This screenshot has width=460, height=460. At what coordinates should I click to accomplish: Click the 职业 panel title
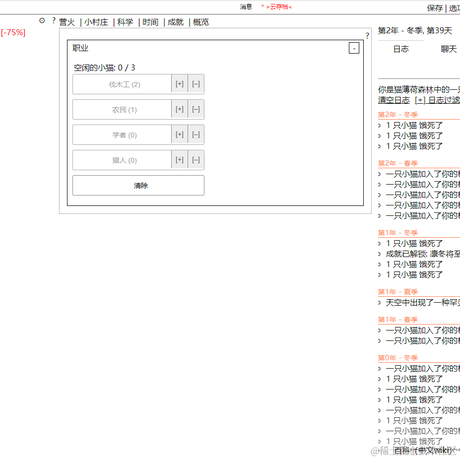80,48
